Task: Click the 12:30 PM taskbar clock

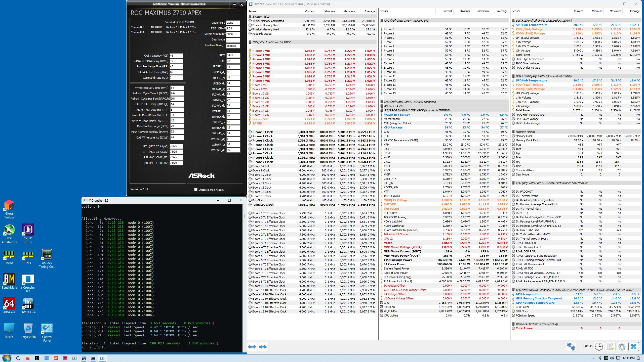Action: pos(628,358)
